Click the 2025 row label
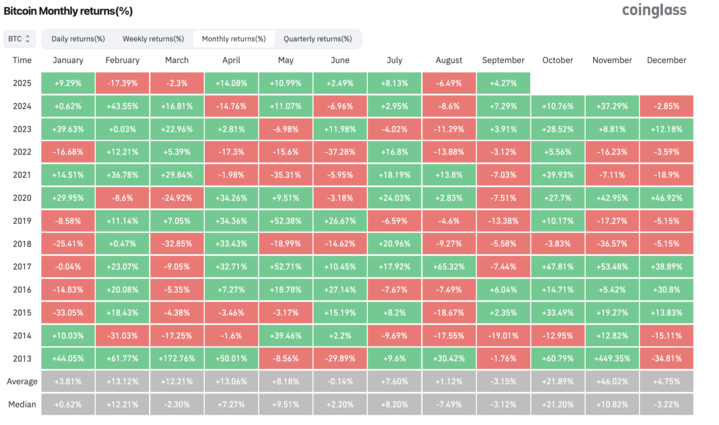This screenshot has width=719, height=425. (x=22, y=83)
